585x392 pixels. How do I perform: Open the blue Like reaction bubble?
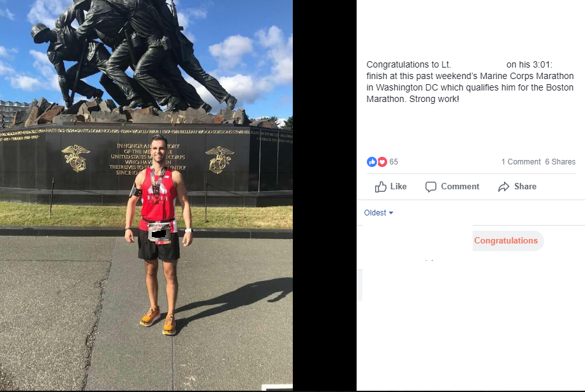point(371,162)
